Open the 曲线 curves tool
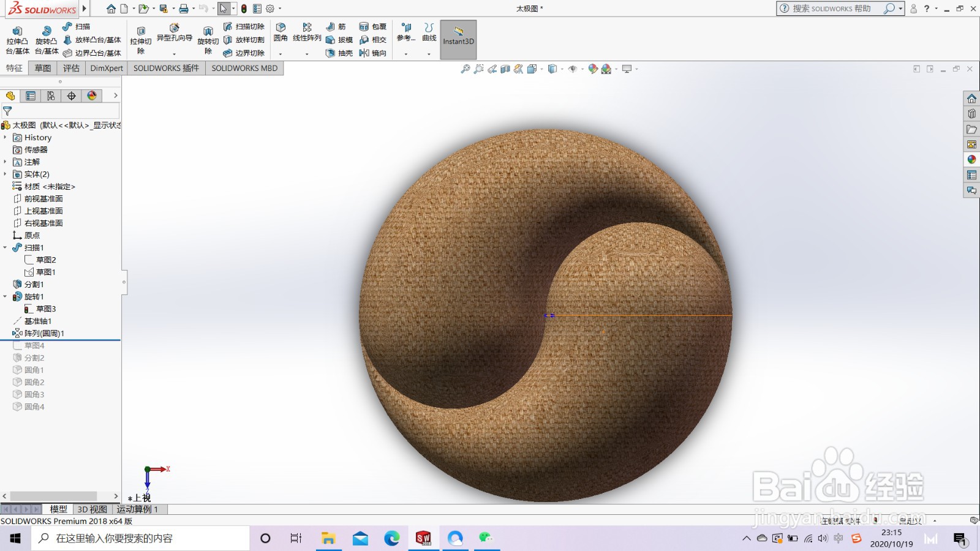The image size is (980, 551). 429,32
